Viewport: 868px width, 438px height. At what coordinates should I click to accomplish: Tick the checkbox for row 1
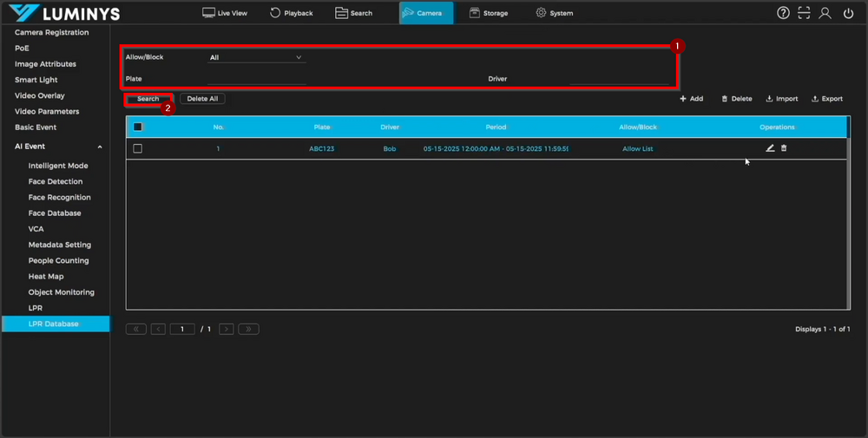coord(138,148)
